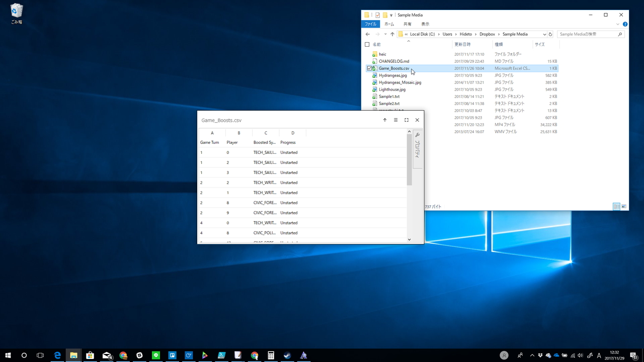Click the Sample Media search box

pyautogui.click(x=586, y=34)
